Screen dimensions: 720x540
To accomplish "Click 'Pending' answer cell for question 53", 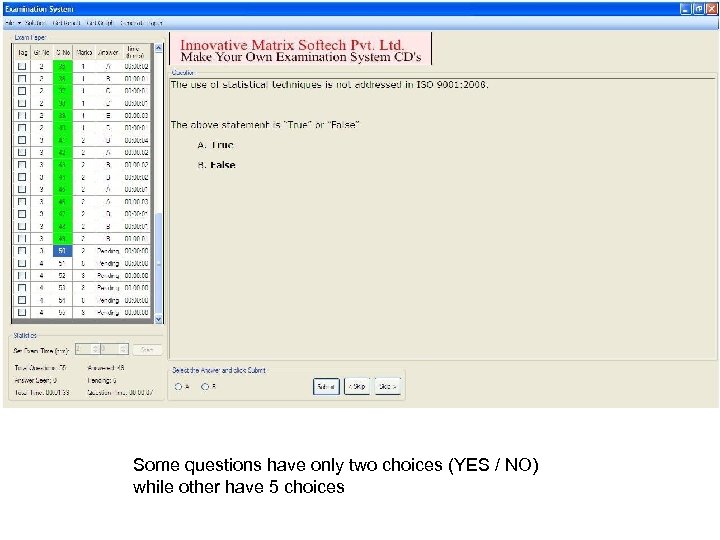I will (108, 288).
